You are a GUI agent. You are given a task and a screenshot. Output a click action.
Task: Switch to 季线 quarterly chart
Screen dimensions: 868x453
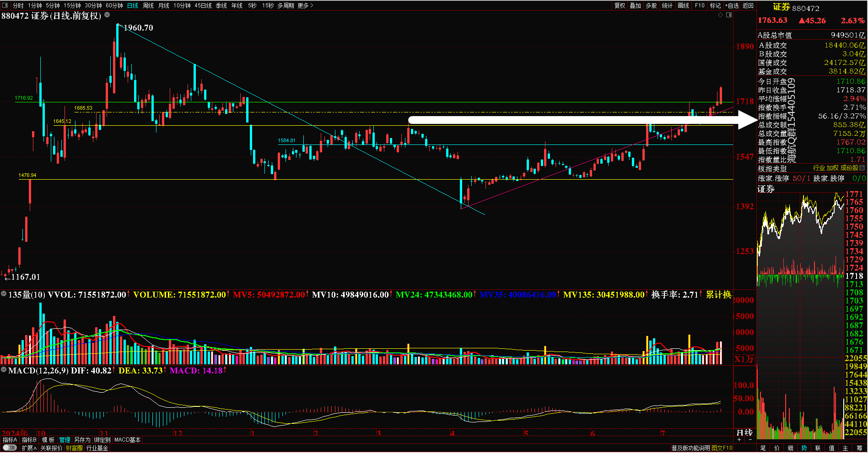[221, 5]
